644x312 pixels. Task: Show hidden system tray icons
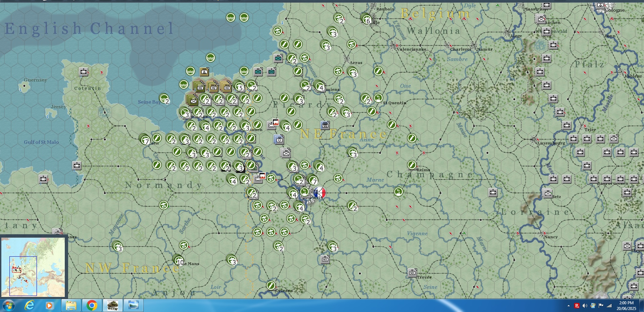(x=568, y=306)
